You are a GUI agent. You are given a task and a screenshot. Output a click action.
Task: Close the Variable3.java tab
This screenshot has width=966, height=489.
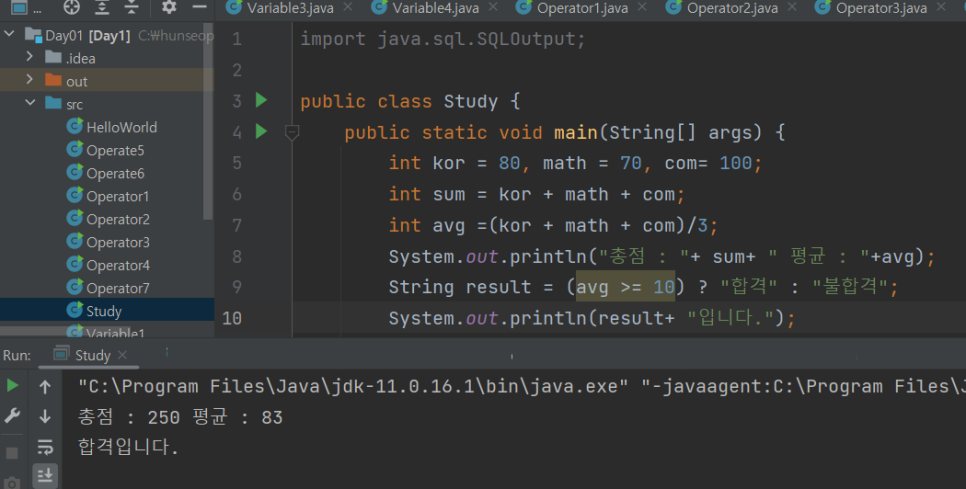point(348,7)
